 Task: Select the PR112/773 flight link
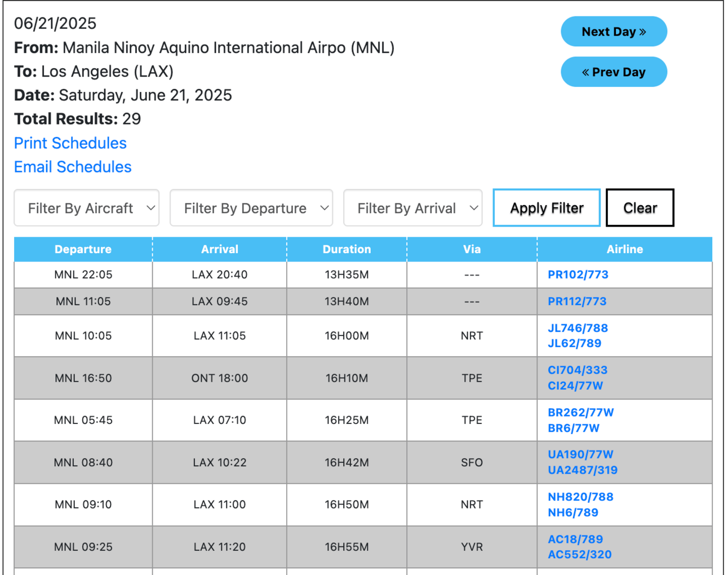coord(577,301)
